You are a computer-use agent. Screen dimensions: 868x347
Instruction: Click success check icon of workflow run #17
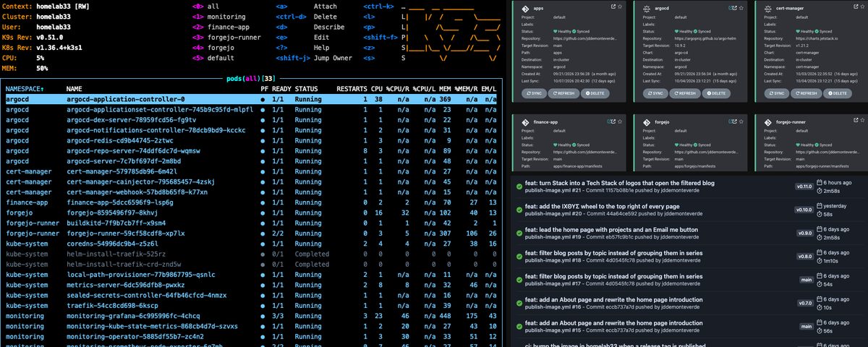519,279
